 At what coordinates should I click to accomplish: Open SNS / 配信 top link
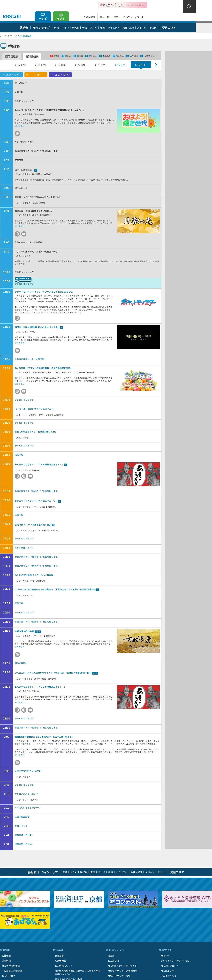click(x=90, y=17)
